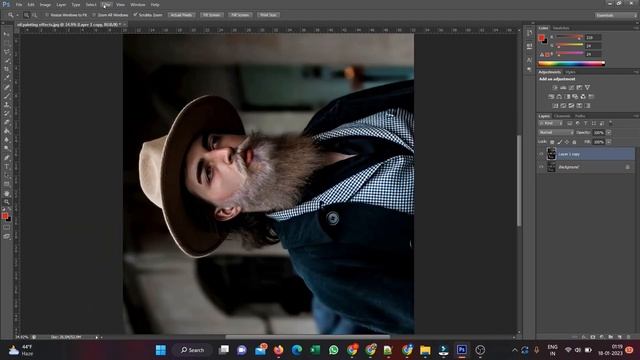Open the Essentials workspace dropdown
Viewport: 640px width, 360px height.
point(616,15)
